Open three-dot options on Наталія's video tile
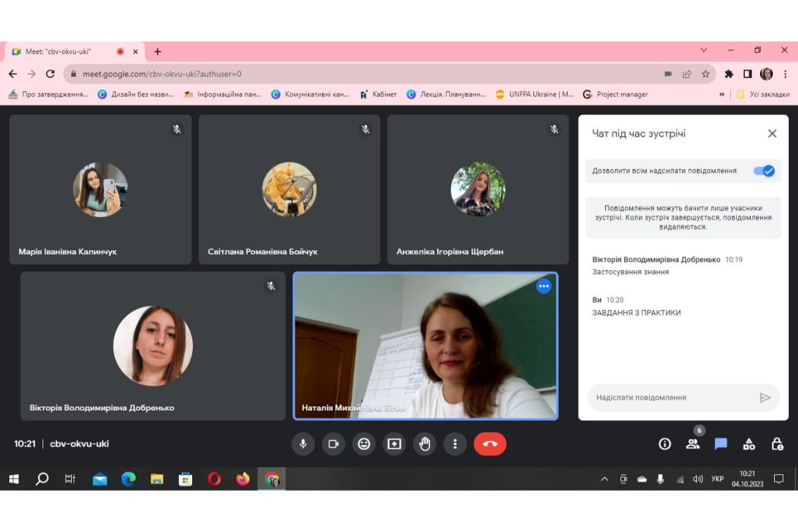Image resolution: width=798 pixels, height=532 pixels. 544,286
